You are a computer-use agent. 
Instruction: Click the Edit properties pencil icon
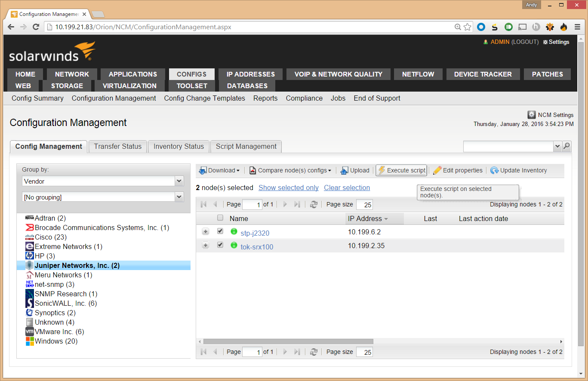[x=437, y=170]
